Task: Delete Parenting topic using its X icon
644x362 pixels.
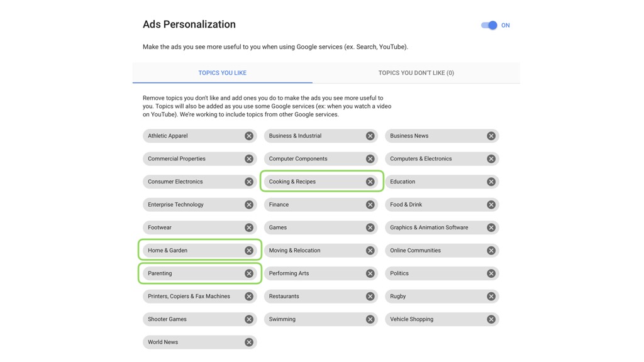Action: click(249, 273)
